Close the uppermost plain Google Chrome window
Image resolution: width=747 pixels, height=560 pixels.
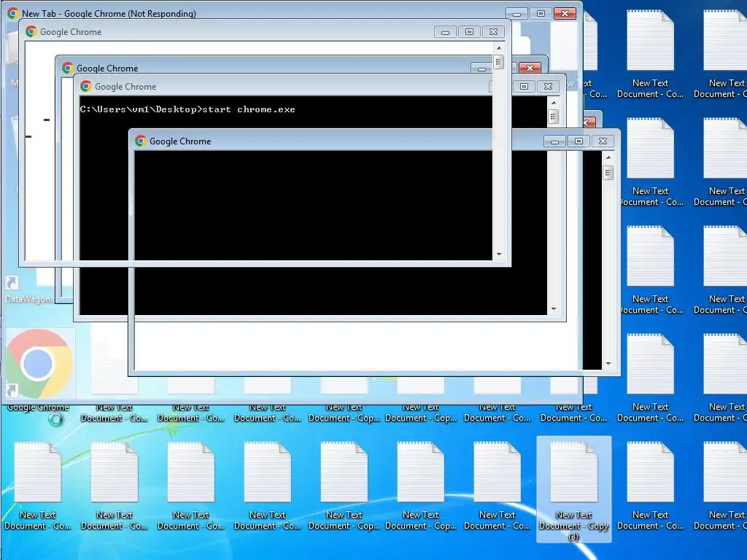(x=494, y=32)
